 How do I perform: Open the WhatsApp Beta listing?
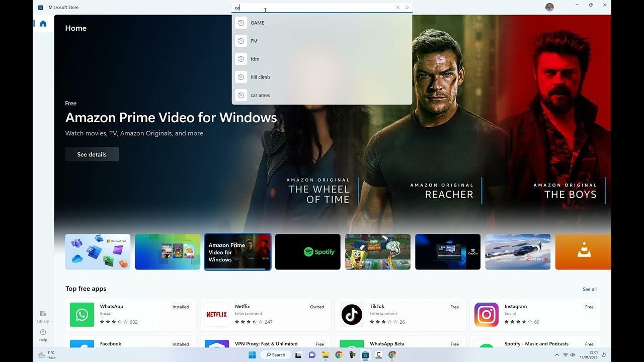coord(400,342)
